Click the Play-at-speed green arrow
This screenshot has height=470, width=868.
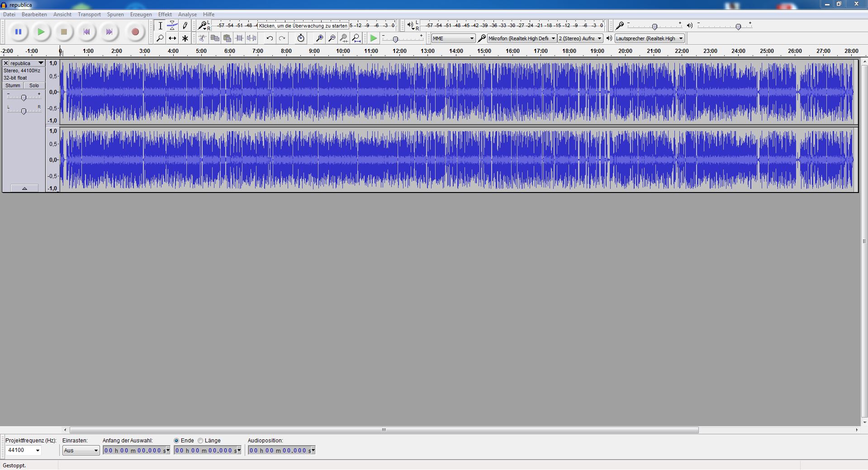(x=373, y=38)
